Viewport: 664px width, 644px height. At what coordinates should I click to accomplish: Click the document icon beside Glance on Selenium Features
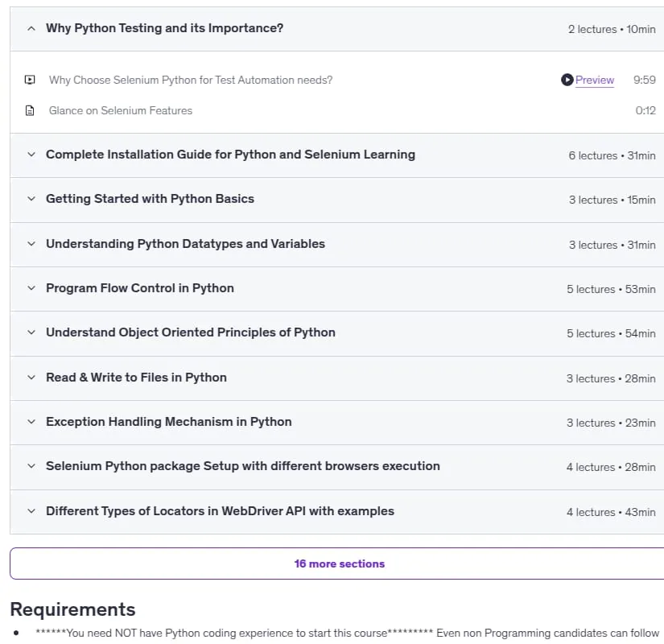(x=30, y=110)
